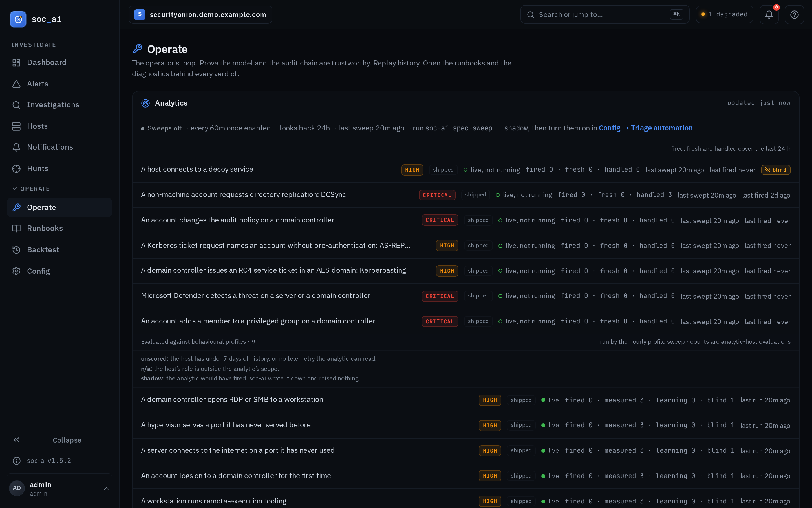This screenshot has height=508, width=812.
Task: Select the privileged group member analytic row
Action: pyautogui.click(x=466, y=321)
